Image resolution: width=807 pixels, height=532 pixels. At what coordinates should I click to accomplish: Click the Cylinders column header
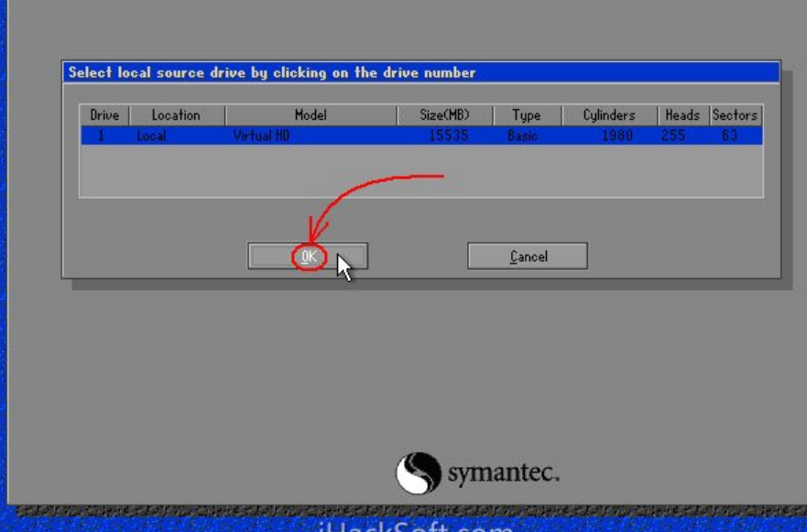pos(608,115)
